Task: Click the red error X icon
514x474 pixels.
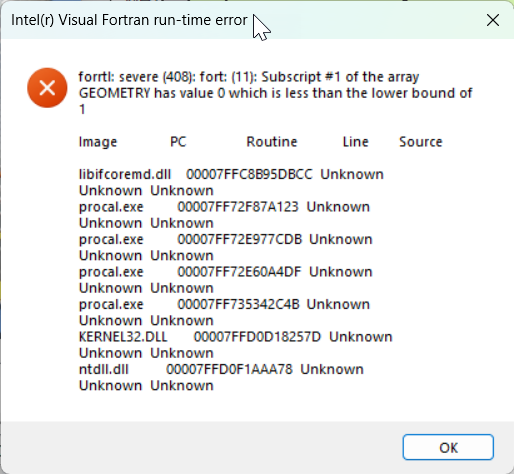Action: [x=47, y=88]
